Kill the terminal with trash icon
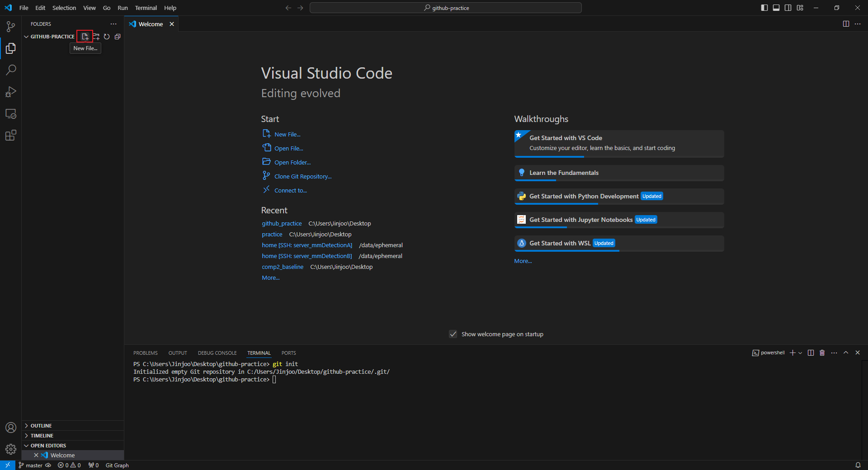 (x=822, y=352)
